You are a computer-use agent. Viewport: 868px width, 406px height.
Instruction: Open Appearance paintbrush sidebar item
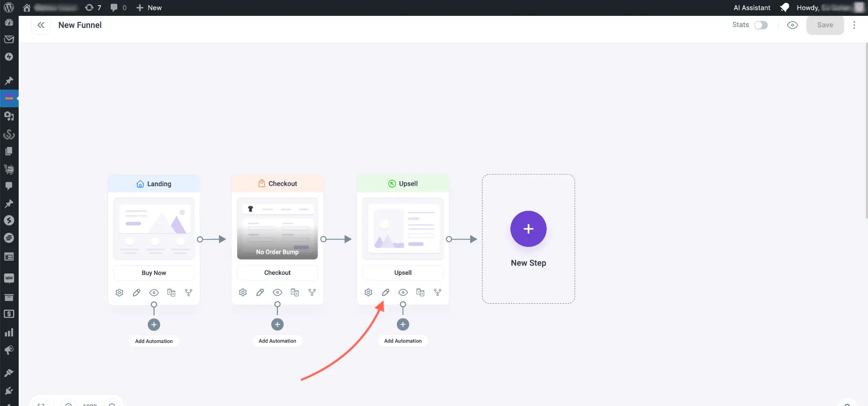click(9, 373)
